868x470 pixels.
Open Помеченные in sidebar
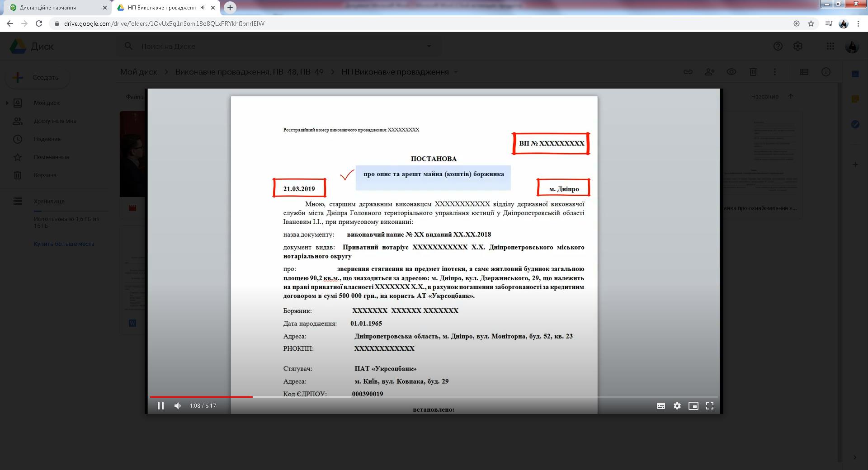(x=51, y=157)
